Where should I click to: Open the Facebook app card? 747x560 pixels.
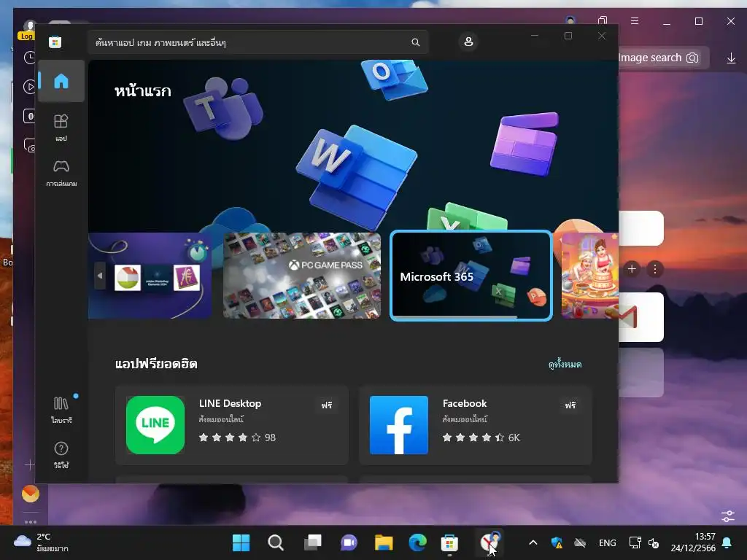(476, 425)
